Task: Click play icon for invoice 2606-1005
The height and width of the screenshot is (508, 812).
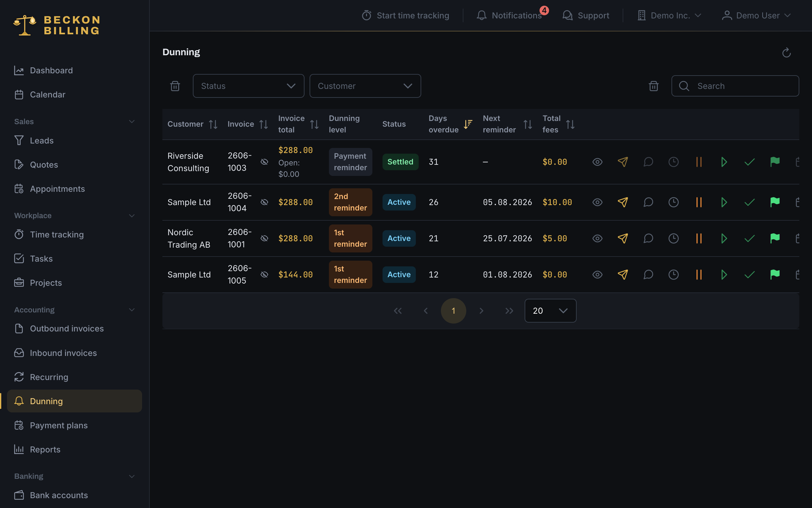Action: [x=724, y=275]
